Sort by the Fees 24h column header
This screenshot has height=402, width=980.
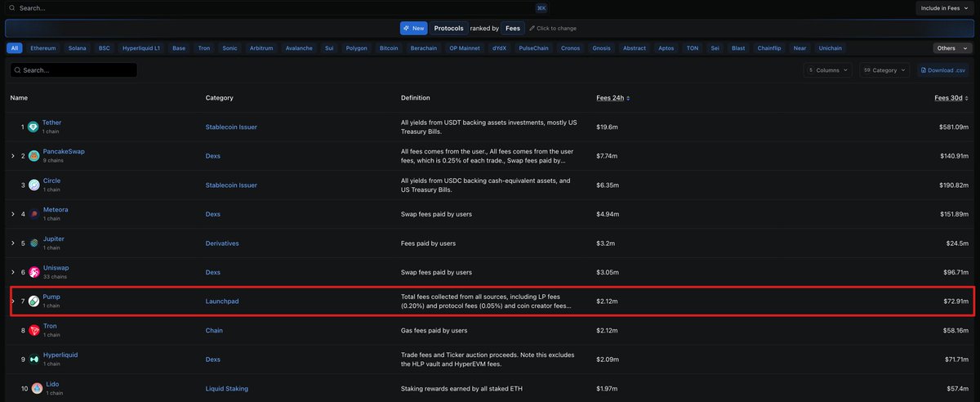pyautogui.click(x=610, y=98)
